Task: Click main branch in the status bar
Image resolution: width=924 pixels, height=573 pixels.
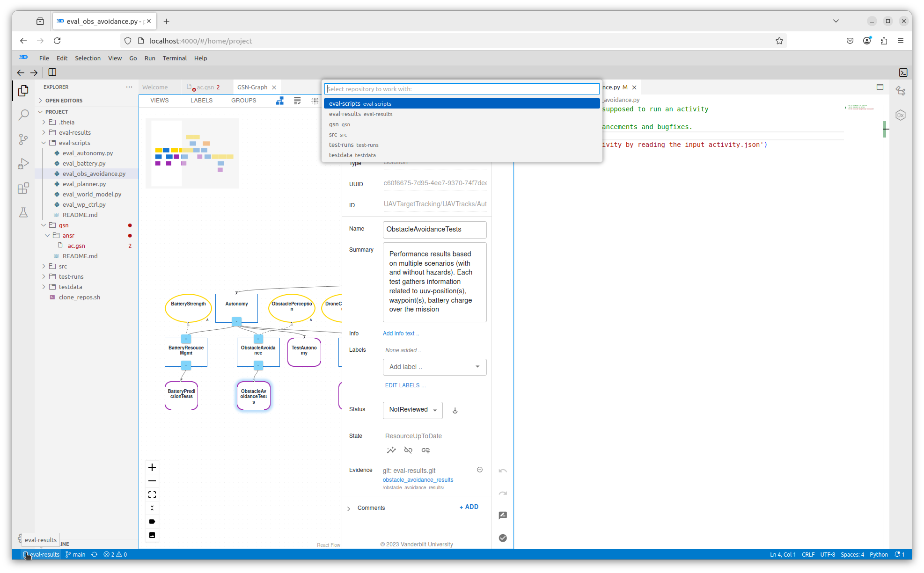Action: [x=75, y=554]
